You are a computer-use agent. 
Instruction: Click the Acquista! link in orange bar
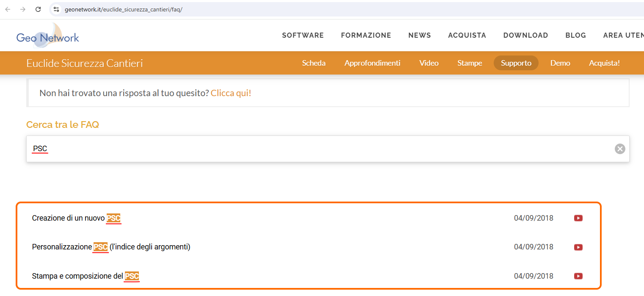(x=604, y=63)
